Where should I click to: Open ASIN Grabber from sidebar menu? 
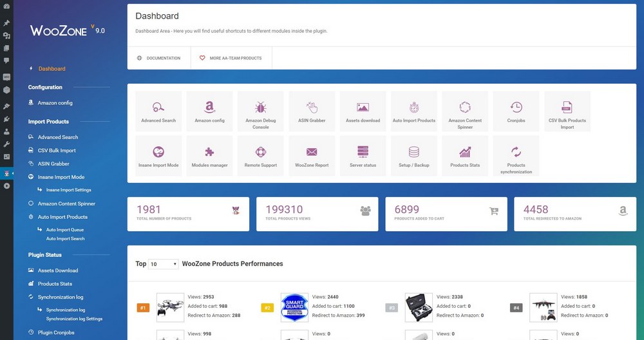(x=53, y=164)
